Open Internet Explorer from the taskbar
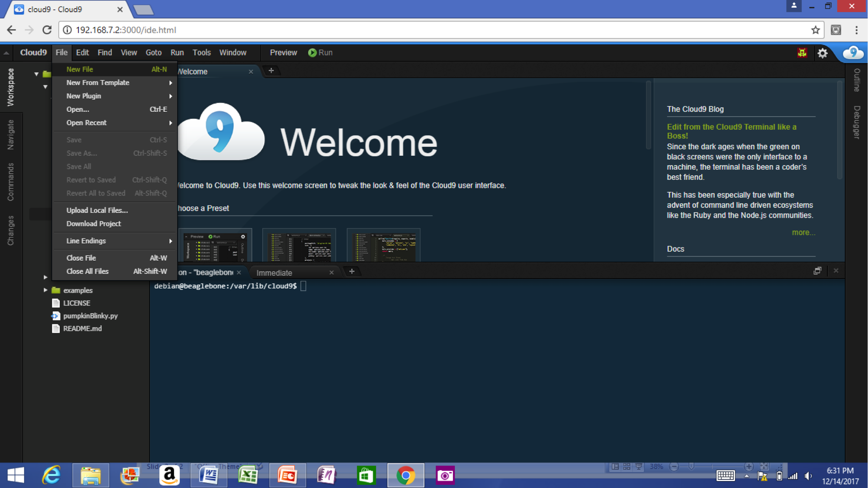 (x=52, y=475)
